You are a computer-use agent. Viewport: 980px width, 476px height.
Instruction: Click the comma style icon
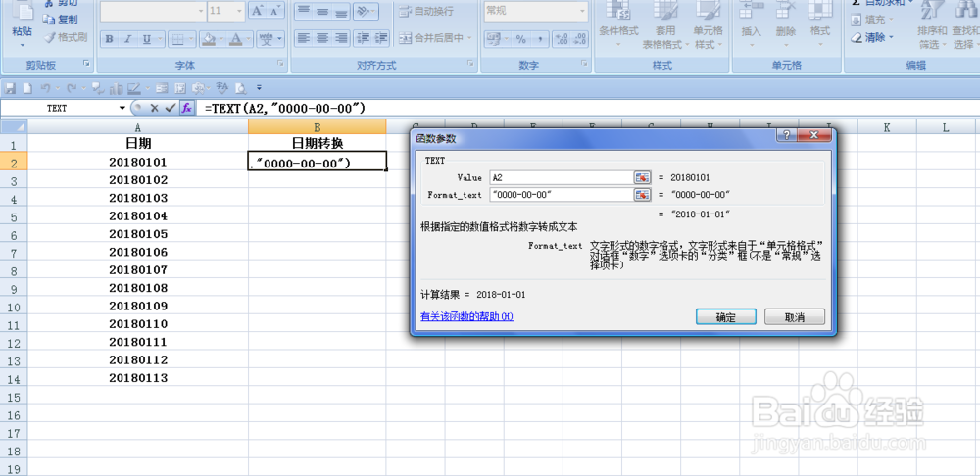point(539,39)
